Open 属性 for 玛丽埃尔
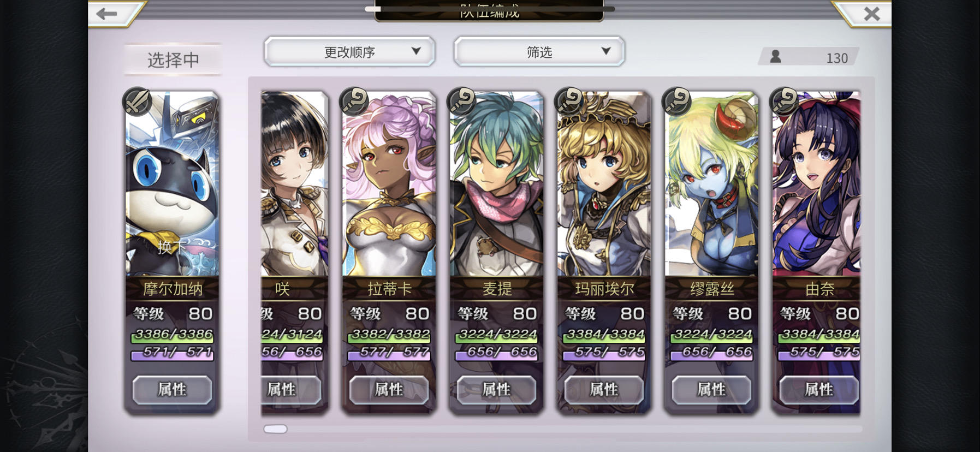Screen dimensions: 980x452 click(x=604, y=390)
